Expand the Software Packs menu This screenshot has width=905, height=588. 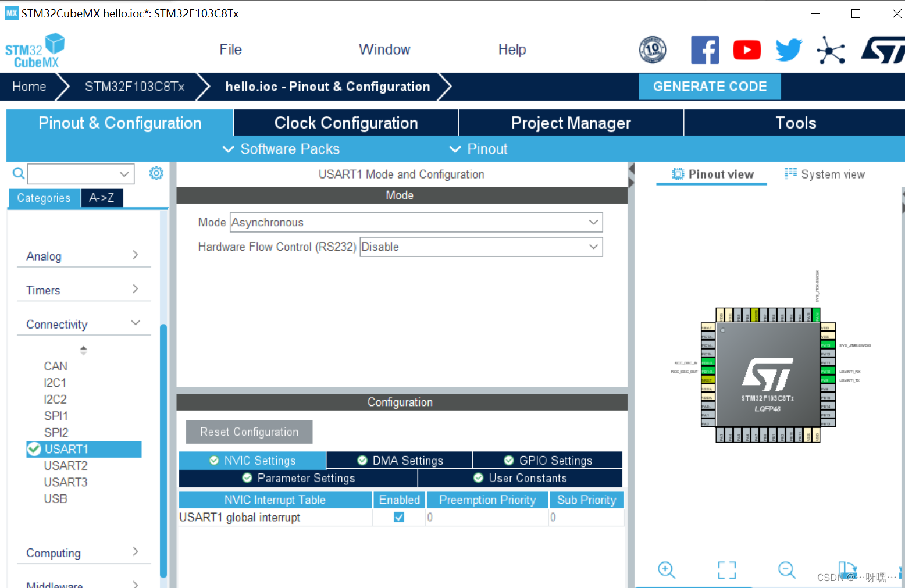281,149
